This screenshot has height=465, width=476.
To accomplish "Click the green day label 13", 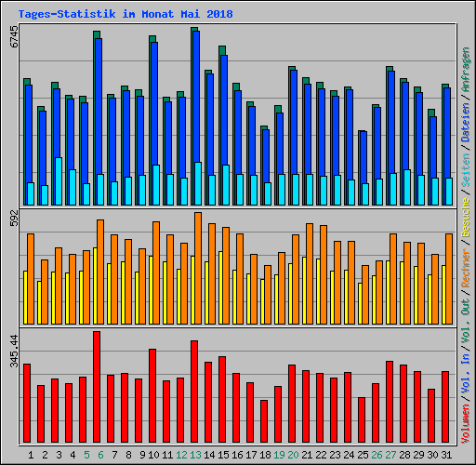I will coord(195,455).
